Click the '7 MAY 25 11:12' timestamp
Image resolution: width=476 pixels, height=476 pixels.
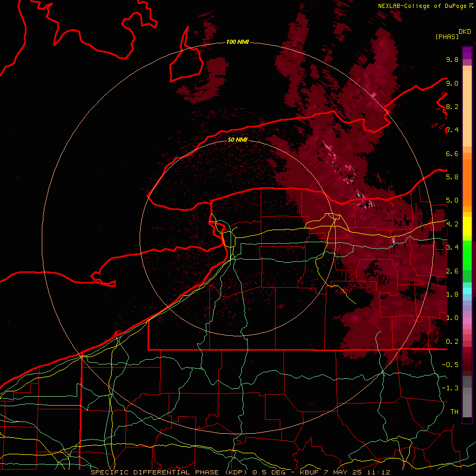[357, 472]
